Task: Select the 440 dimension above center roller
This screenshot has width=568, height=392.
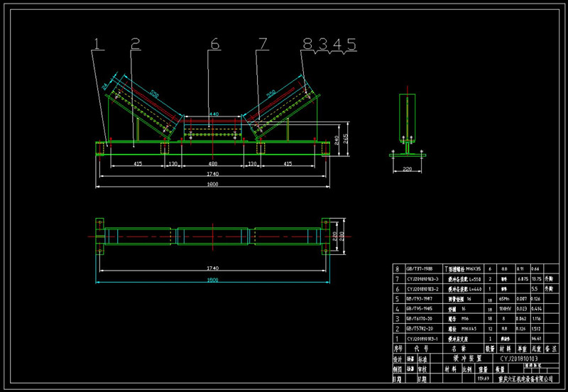Action: coord(213,114)
